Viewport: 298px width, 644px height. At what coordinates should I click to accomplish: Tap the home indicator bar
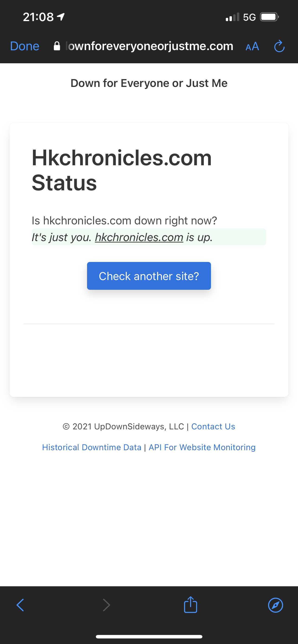coord(149,637)
